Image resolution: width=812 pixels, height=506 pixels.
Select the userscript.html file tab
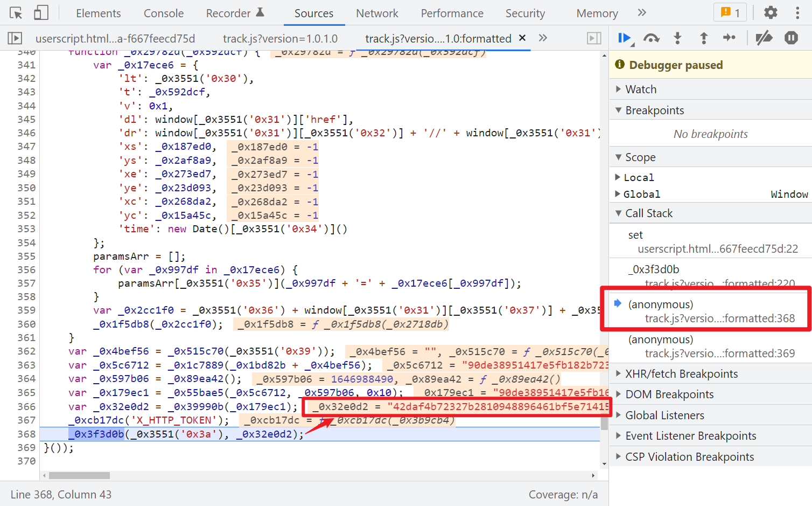(x=115, y=38)
